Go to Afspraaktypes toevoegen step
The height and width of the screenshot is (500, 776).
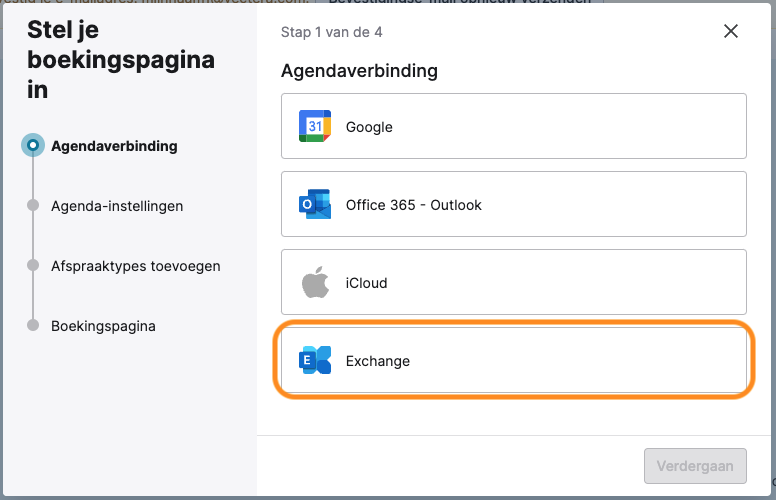[x=136, y=266]
